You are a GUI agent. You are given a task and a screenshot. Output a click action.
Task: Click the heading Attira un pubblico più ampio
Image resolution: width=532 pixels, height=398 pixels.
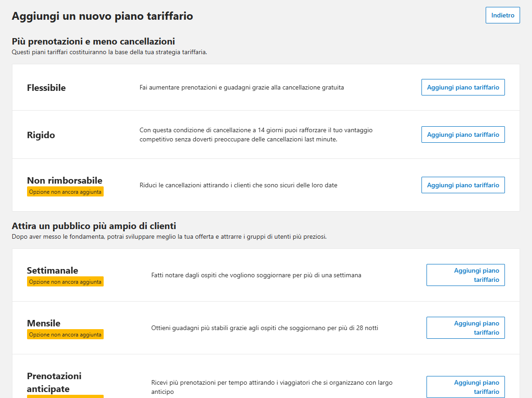(94, 226)
